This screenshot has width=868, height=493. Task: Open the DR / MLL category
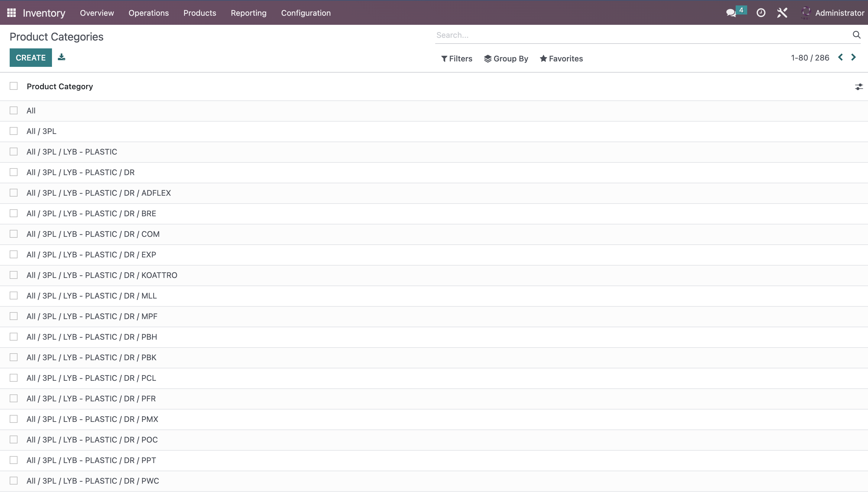92,296
